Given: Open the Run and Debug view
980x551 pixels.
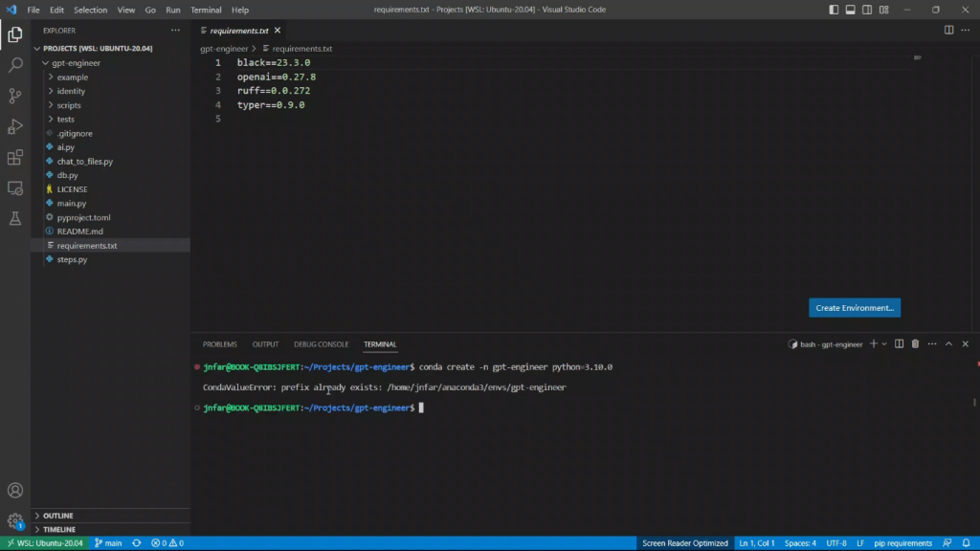Looking at the screenshot, I should point(15,126).
